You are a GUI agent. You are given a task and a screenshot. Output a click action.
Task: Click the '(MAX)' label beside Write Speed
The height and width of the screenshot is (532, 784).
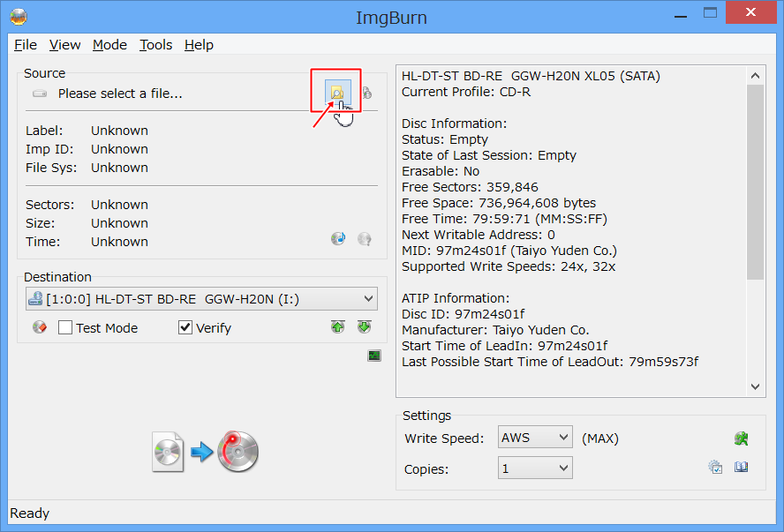tap(600, 438)
